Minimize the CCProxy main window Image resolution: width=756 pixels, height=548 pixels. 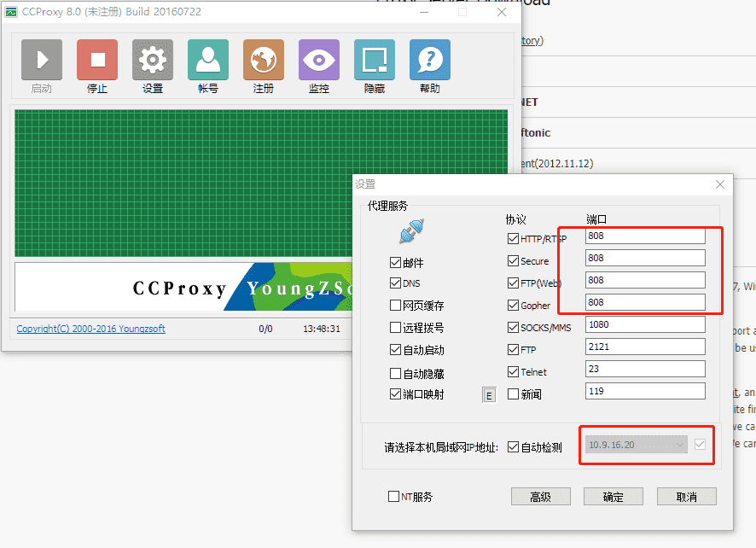pyautogui.click(x=424, y=12)
